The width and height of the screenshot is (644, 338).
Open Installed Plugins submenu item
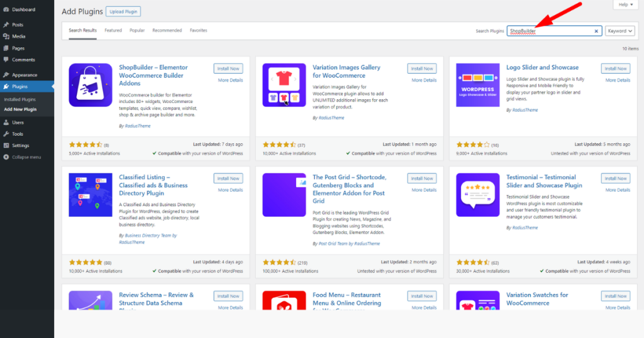click(19, 99)
